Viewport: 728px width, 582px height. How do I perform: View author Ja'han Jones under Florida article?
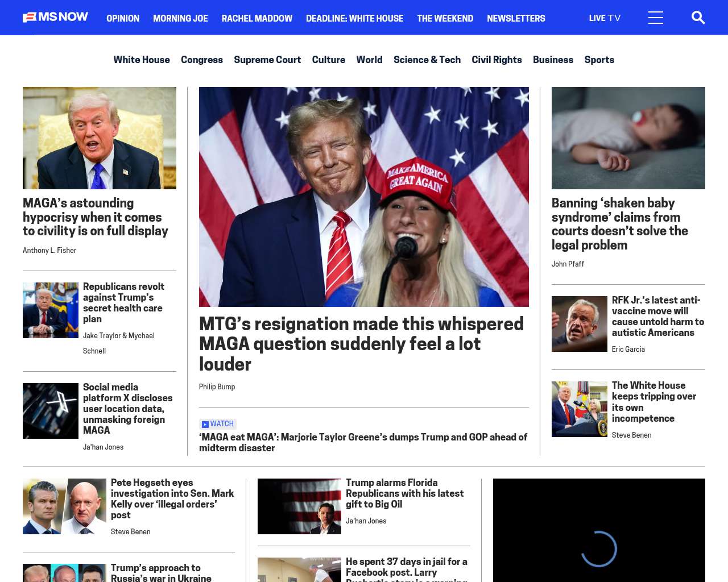[x=366, y=521]
